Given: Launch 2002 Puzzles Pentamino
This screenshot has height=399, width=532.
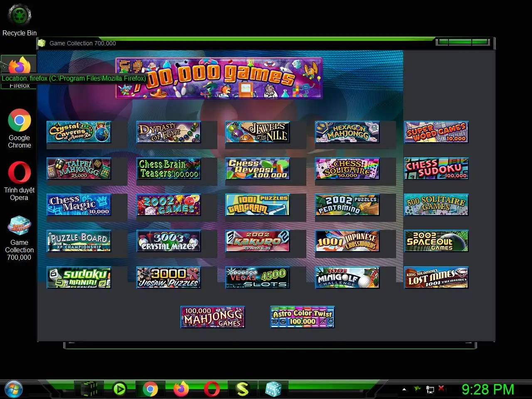Looking at the screenshot, I should (347, 205).
